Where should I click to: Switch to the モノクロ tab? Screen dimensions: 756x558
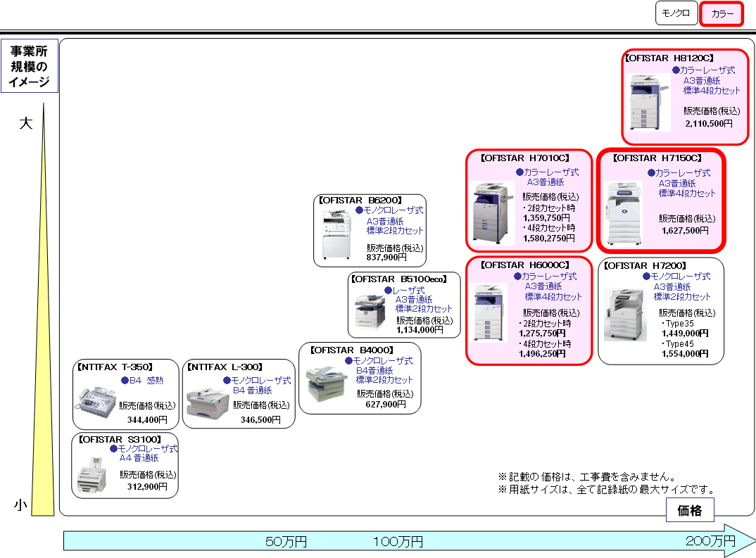(676, 13)
